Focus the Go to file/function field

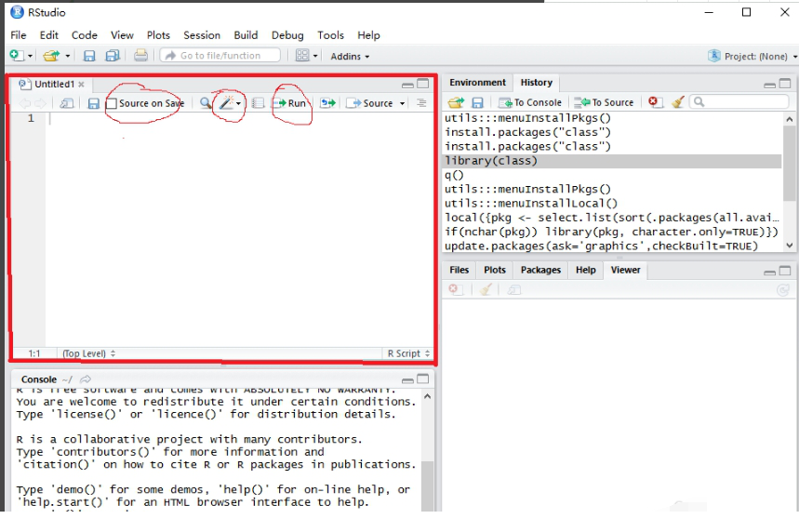220,56
